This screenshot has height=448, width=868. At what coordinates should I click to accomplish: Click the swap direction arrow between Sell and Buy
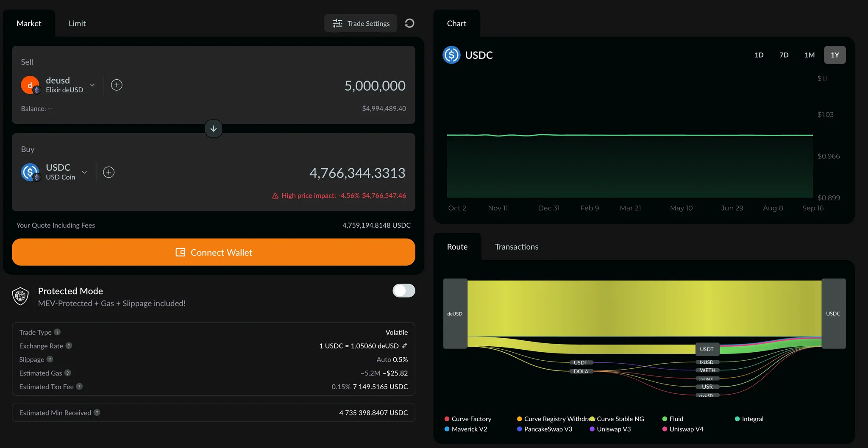pyautogui.click(x=214, y=128)
